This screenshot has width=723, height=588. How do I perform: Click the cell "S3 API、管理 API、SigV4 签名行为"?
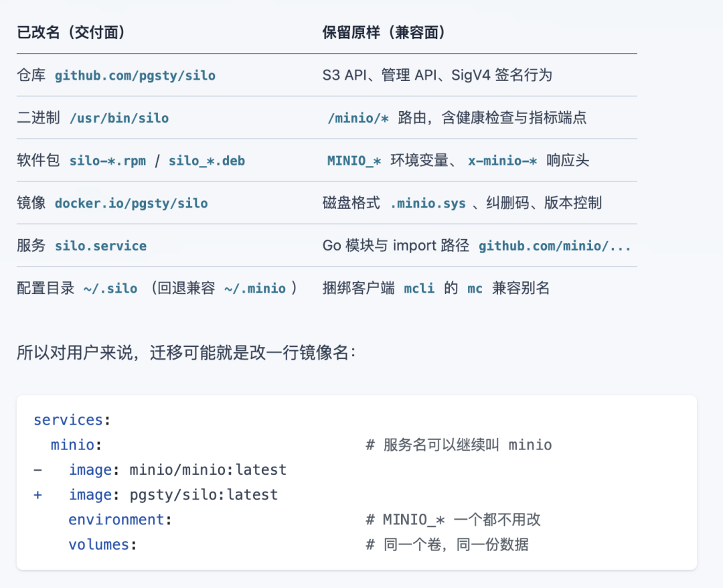[437, 75]
